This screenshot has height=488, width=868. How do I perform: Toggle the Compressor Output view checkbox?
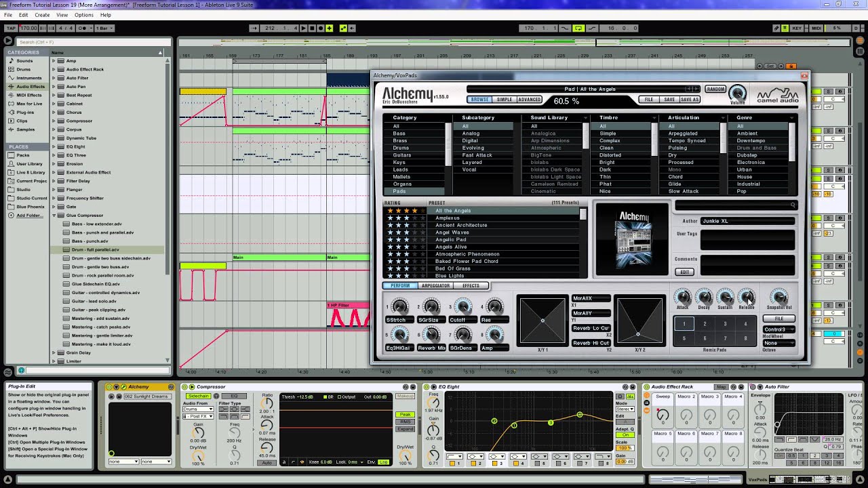click(340, 397)
